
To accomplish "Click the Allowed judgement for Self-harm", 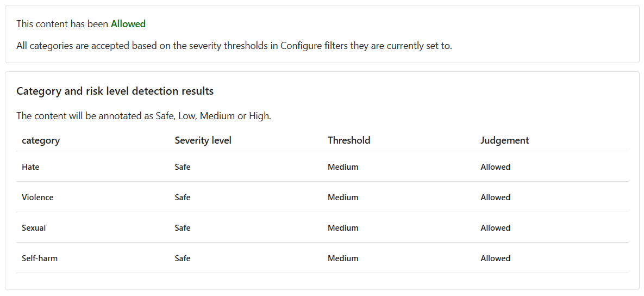I will 495,258.
